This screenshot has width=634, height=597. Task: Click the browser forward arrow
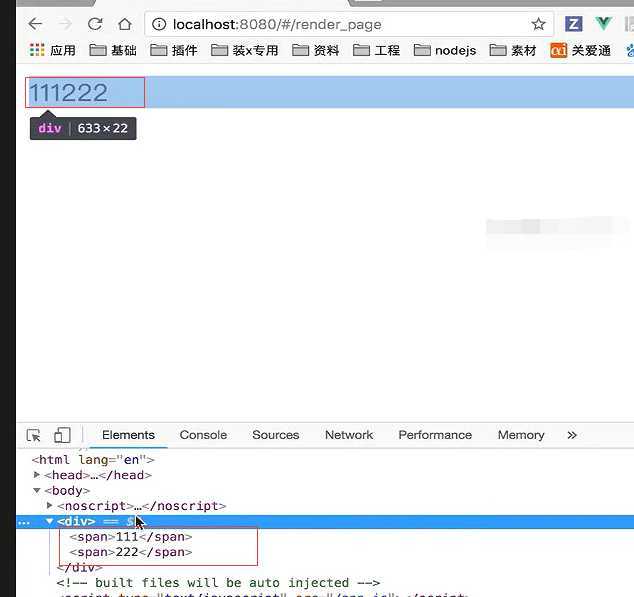click(x=65, y=24)
